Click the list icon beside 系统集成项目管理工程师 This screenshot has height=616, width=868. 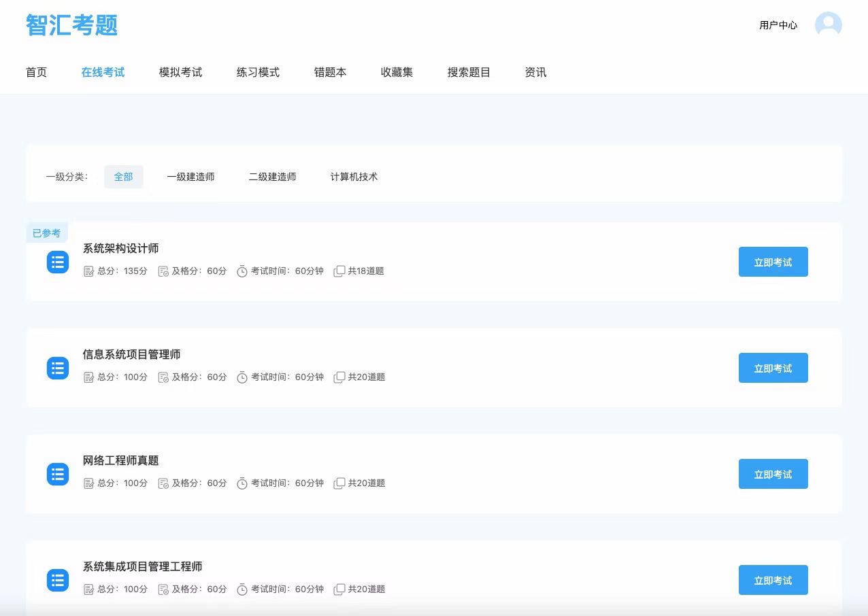(x=58, y=580)
